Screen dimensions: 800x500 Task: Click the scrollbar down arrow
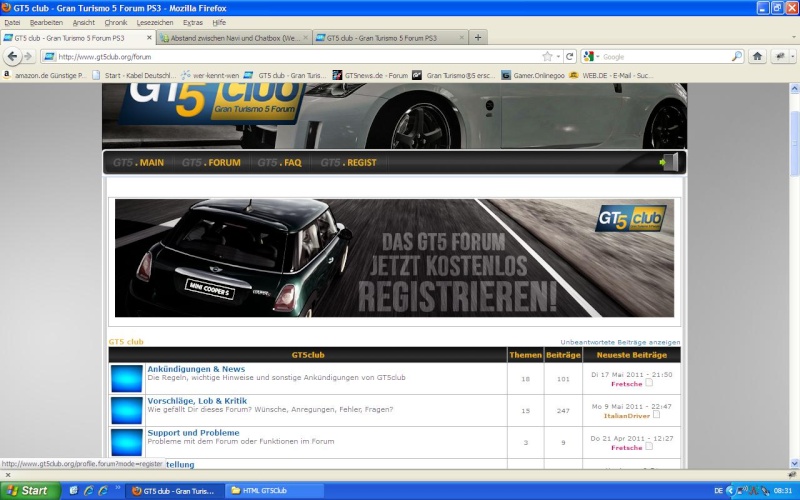(x=794, y=463)
